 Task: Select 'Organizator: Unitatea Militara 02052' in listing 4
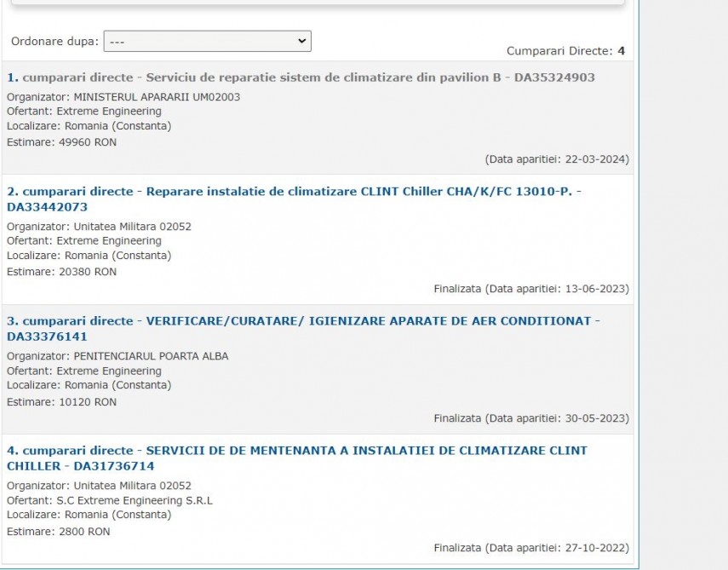(99, 486)
